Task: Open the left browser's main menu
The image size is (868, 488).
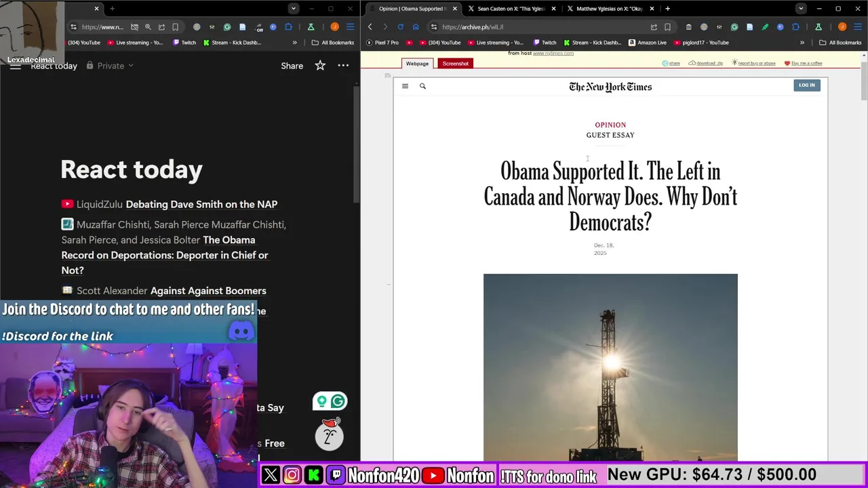Action: point(350,27)
